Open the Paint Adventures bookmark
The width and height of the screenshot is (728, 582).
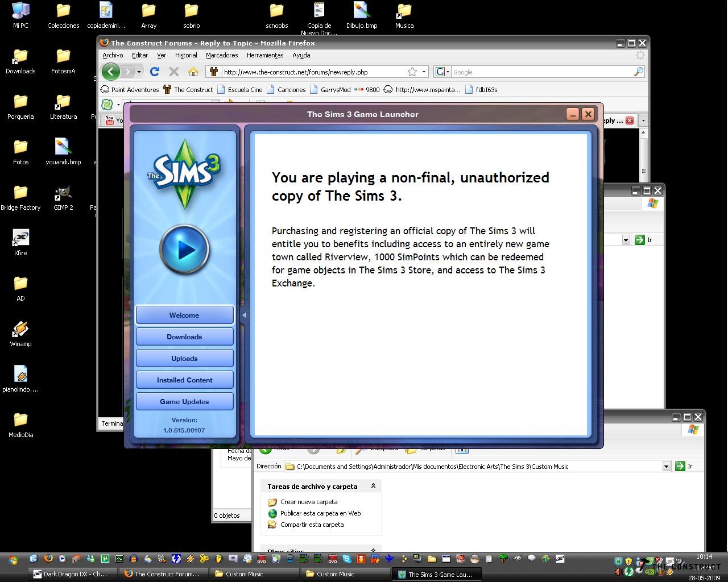(x=130, y=89)
